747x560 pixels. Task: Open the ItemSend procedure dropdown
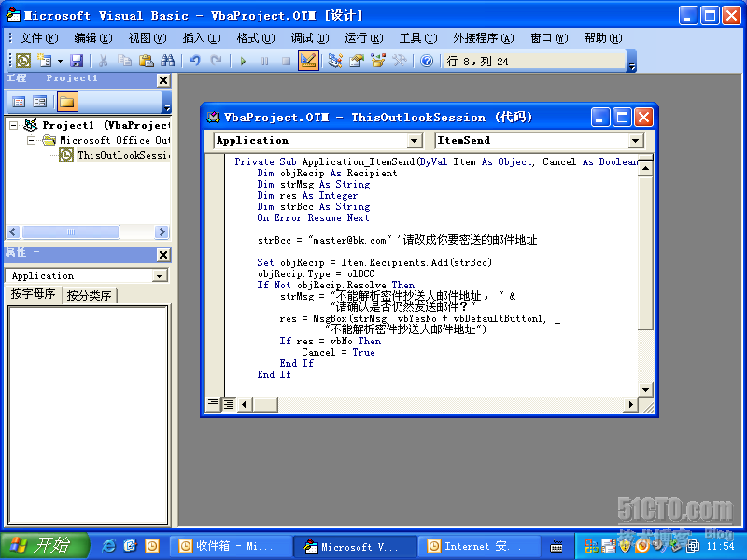pos(635,141)
